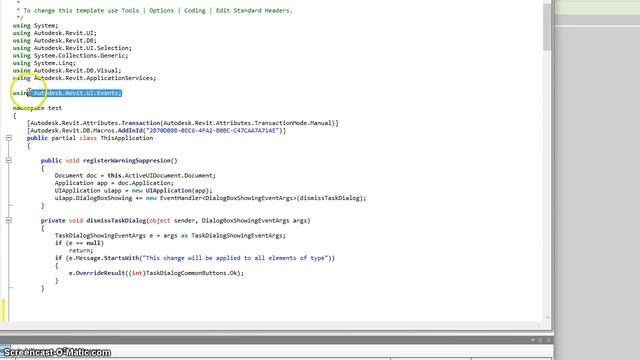Click the highlighted Autodesk.Revit.UI.Events text
640x360 pixels.
click(77, 93)
